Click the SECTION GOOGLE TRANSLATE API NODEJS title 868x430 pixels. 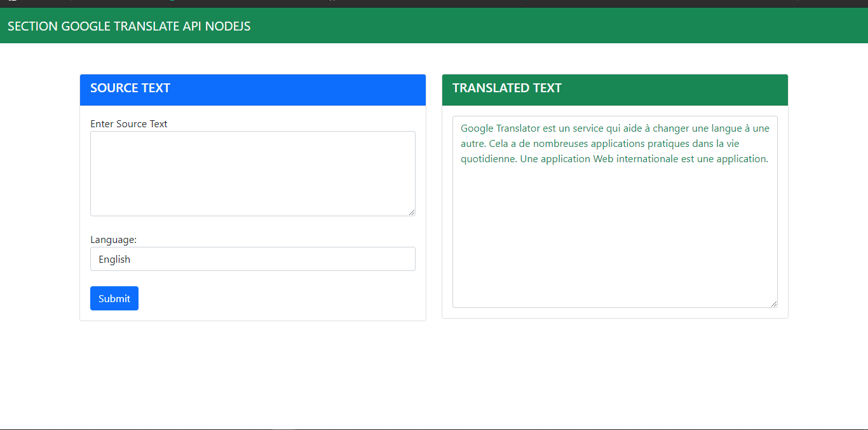(129, 26)
